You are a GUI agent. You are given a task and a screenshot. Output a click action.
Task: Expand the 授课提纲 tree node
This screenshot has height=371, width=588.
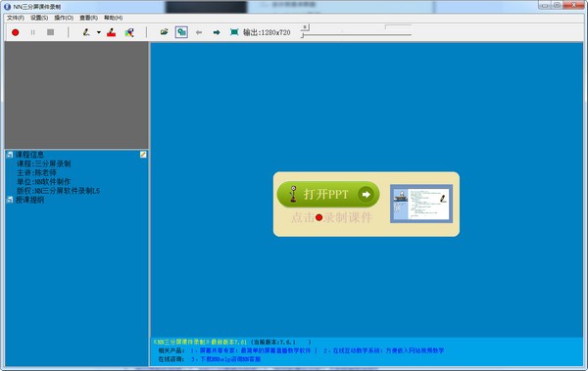[x=10, y=200]
